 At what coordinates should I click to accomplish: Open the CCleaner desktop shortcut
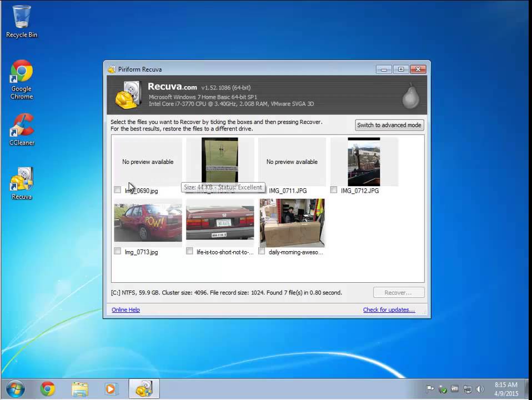point(22,129)
